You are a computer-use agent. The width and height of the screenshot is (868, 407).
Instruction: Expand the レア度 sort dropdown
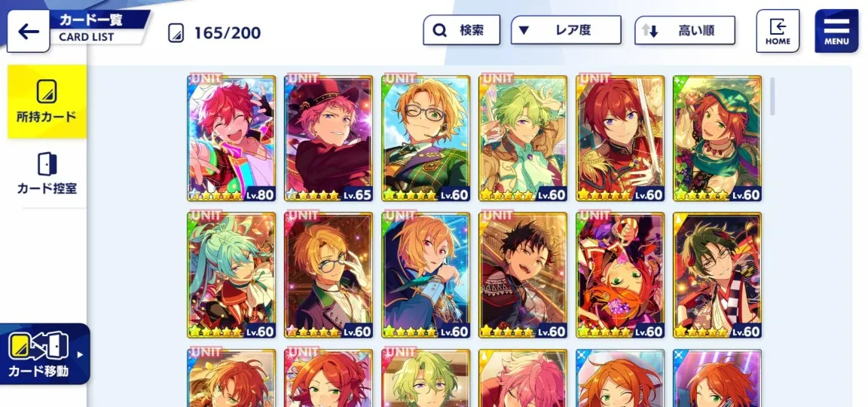566,30
